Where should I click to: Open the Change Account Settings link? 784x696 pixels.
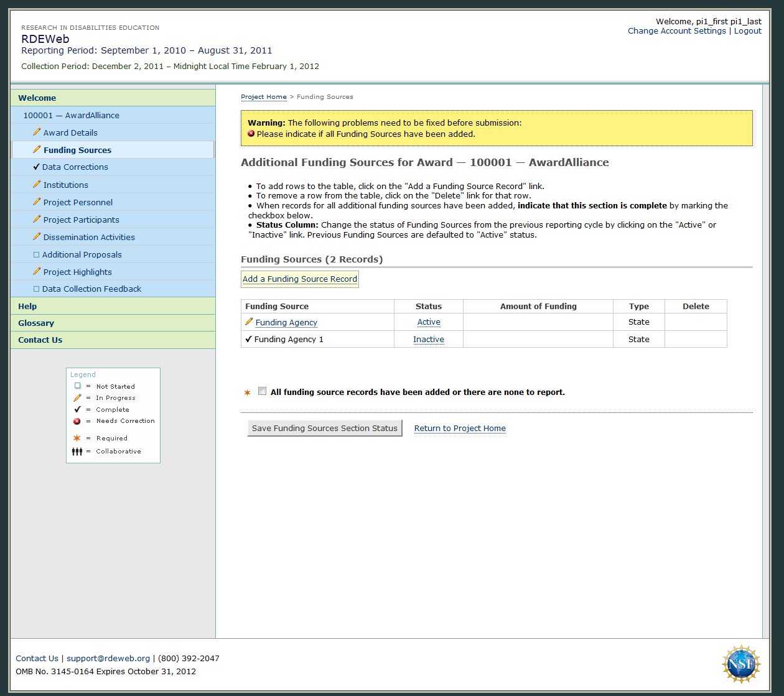coord(676,31)
